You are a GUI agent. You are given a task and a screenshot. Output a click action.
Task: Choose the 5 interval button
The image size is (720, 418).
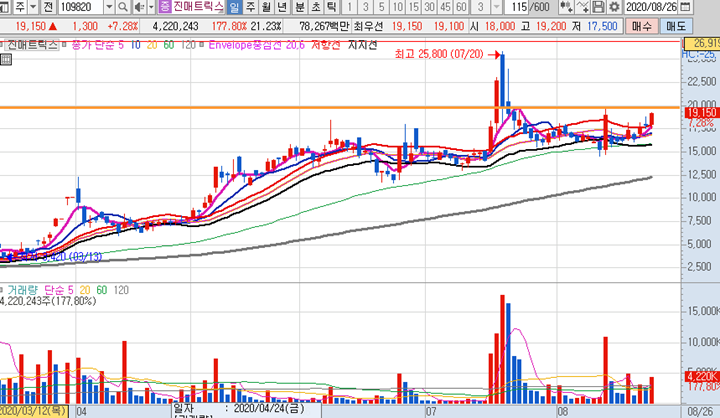click(382, 7)
